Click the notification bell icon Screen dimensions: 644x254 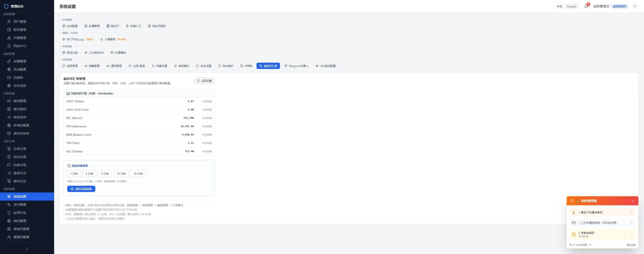coord(586,6)
